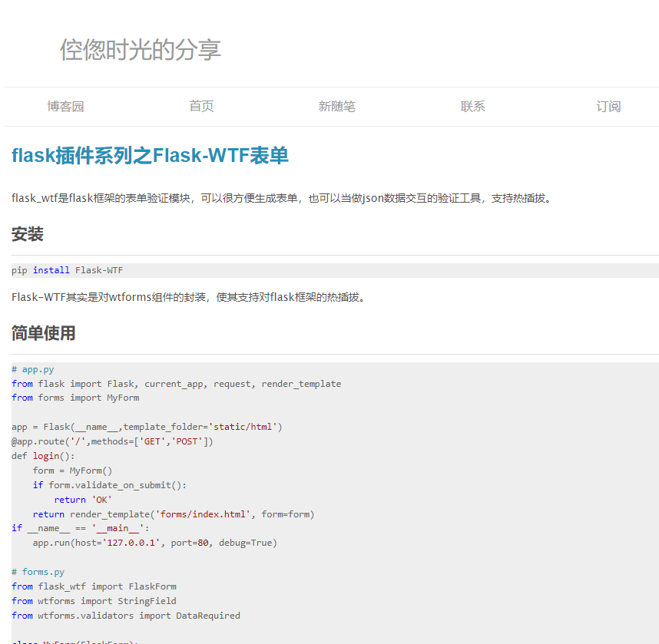This screenshot has height=644, width=659.
Task: Open the 博客园 navigation link
Action: (x=66, y=106)
